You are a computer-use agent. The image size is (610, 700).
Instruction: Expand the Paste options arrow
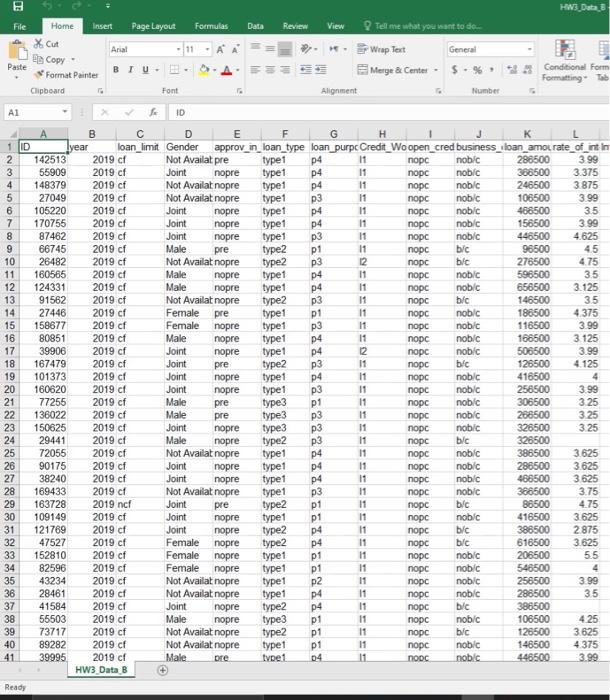[17, 77]
